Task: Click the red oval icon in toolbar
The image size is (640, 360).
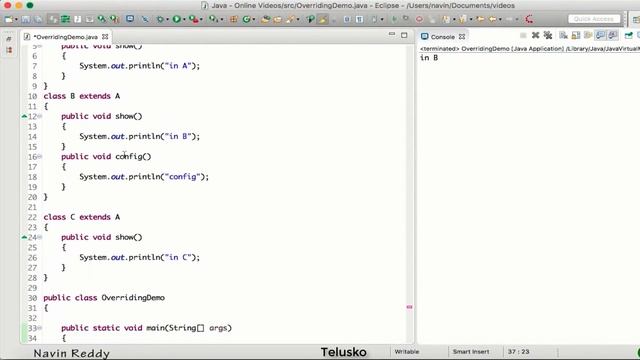Action: [419, 19]
